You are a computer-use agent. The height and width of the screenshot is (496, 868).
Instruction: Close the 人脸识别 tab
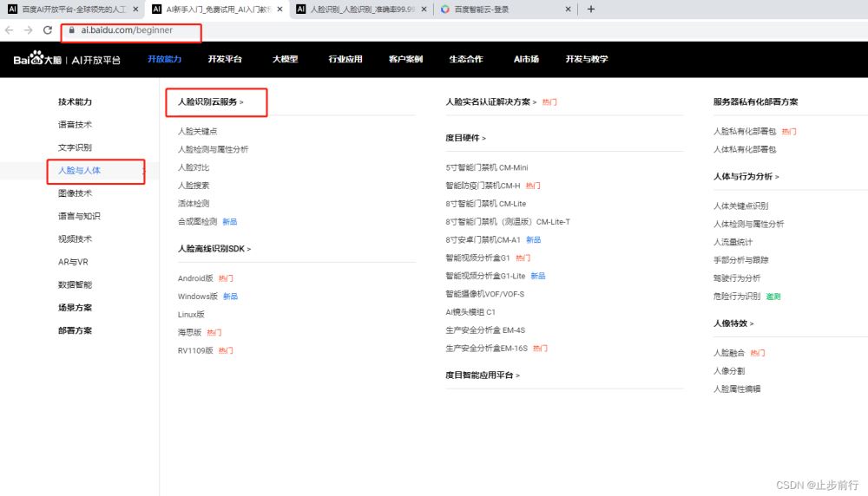(424, 9)
